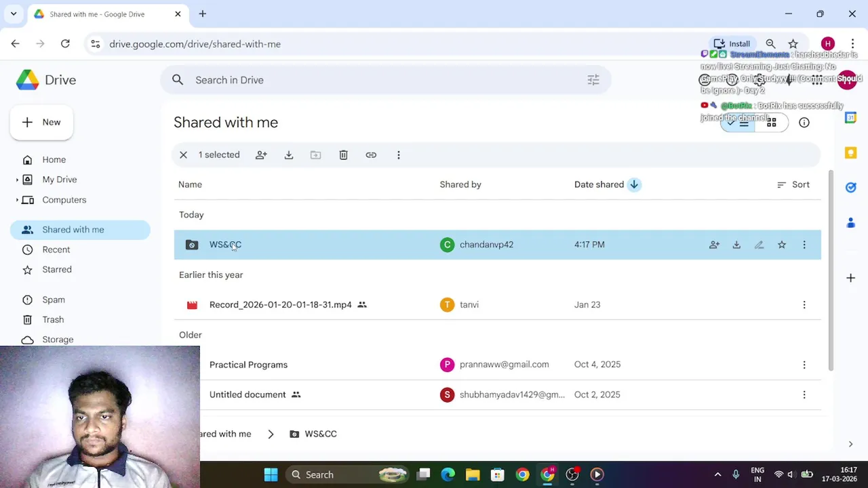Click the vertical scrollbar of file list

pos(830,271)
